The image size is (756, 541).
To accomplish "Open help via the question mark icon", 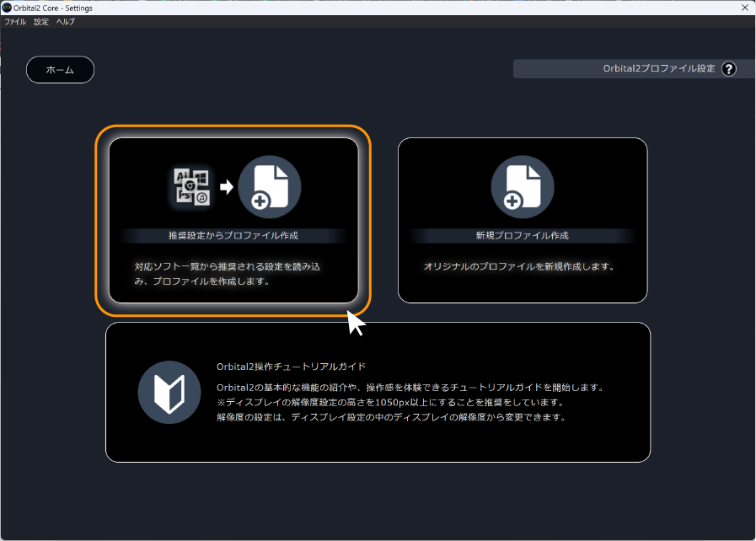I will 728,69.
